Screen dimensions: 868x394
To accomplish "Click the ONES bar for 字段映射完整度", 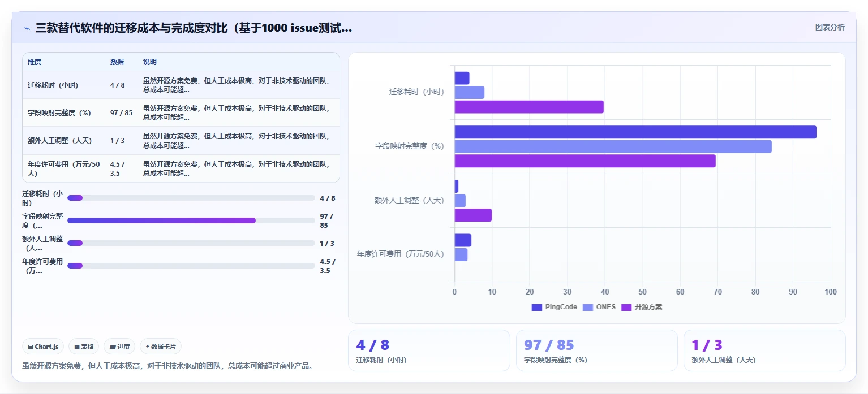I will (613, 146).
